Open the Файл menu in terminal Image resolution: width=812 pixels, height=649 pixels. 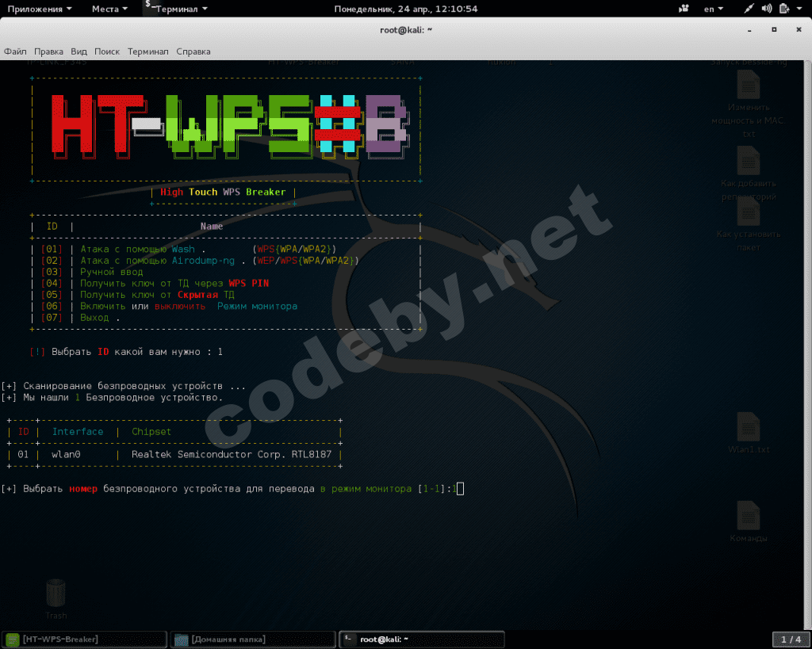coord(15,52)
